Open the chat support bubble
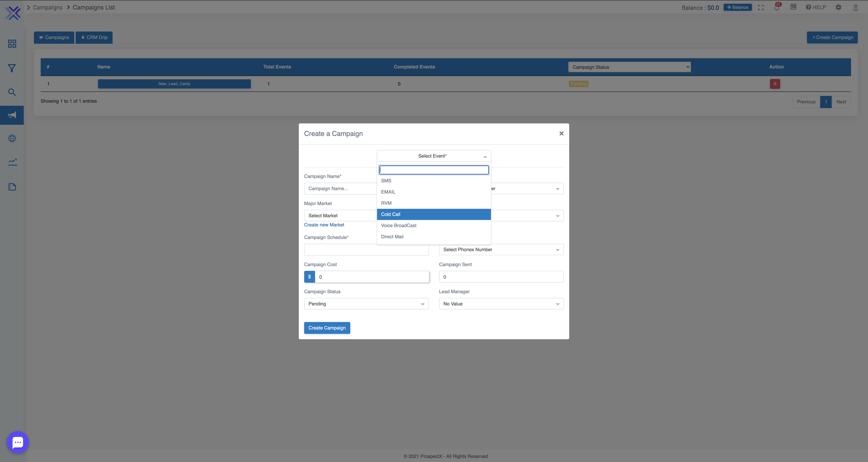The width and height of the screenshot is (868, 462). (x=17, y=442)
